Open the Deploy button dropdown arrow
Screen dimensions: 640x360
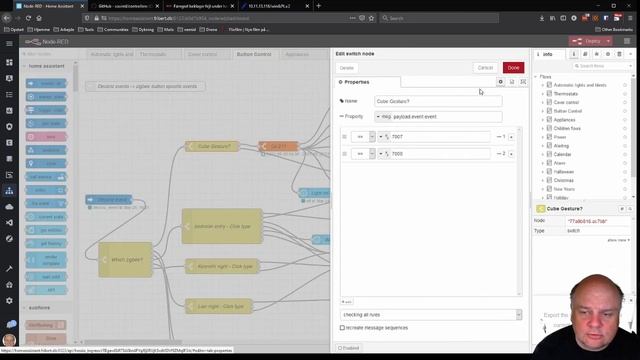click(608, 41)
